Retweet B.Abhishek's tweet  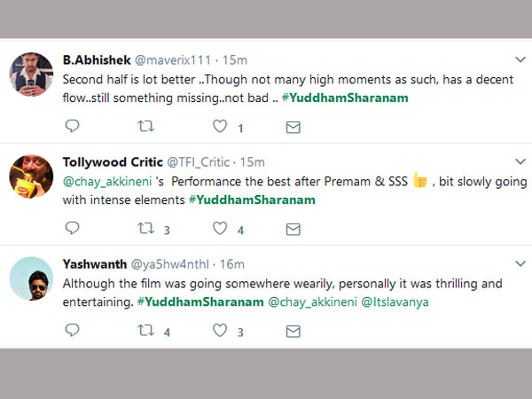(x=147, y=127)
